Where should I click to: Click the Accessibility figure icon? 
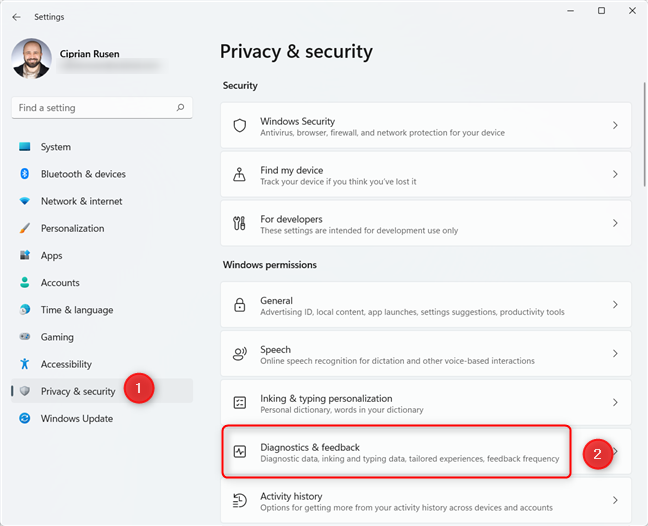[x=24, y=364]
